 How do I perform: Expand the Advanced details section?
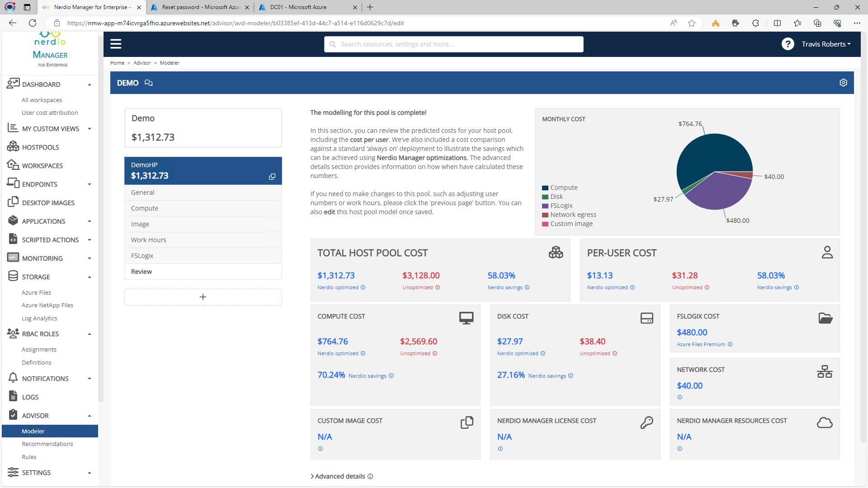(x=341, y=476)
